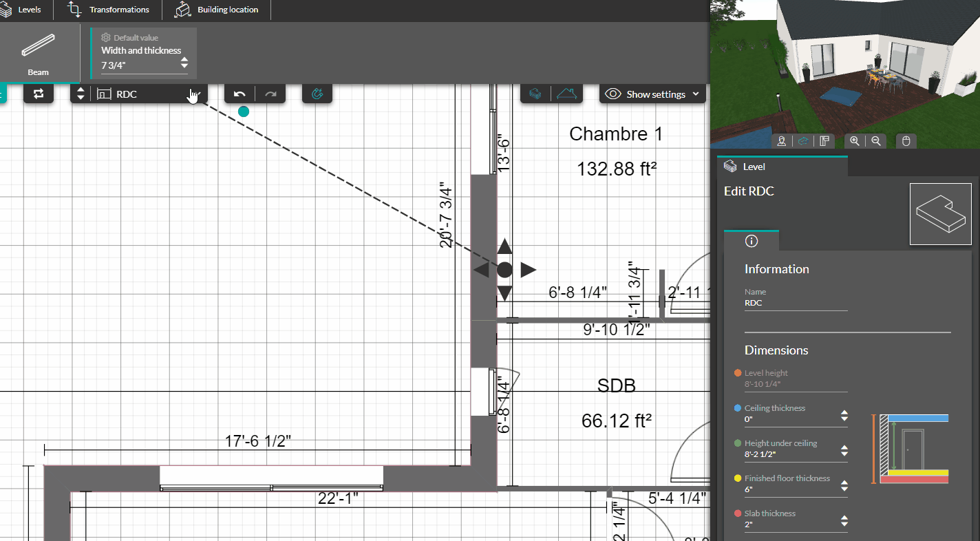The image size is (980, 541).
Task: Click the 132.88 ft² area label
Action: pos(616,169)
